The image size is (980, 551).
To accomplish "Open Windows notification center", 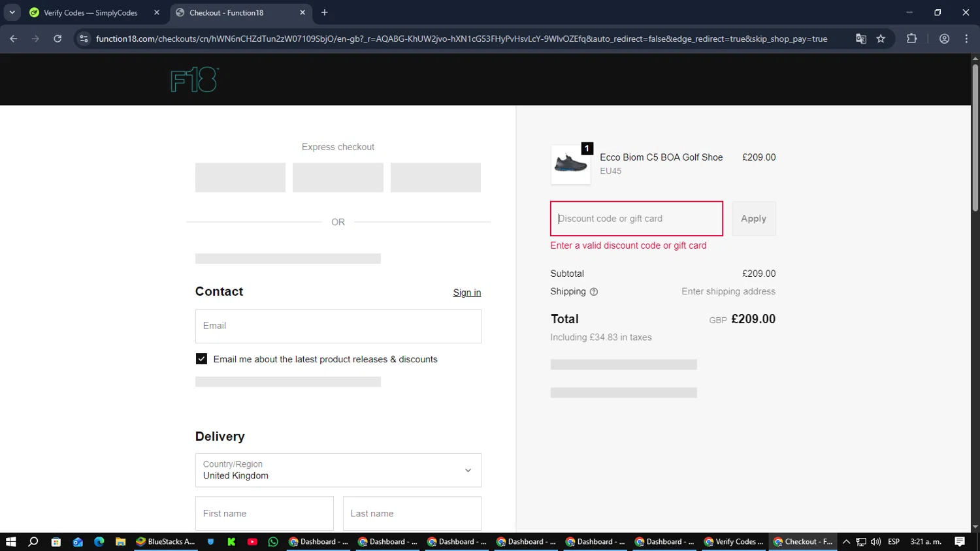I will 960,542.
